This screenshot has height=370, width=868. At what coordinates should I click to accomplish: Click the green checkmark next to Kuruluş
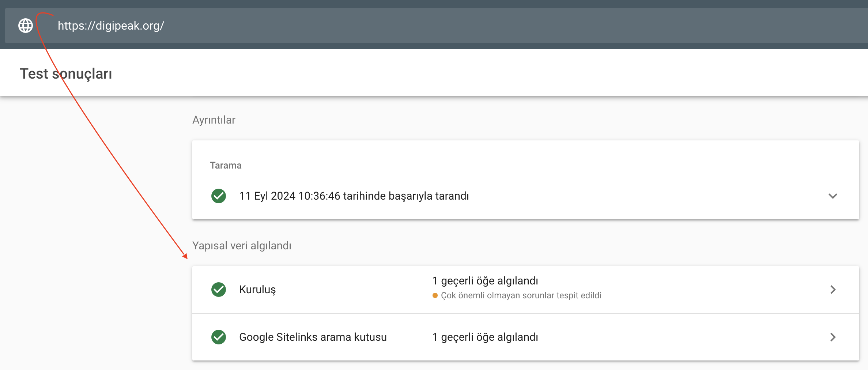(x=219, y=290)
